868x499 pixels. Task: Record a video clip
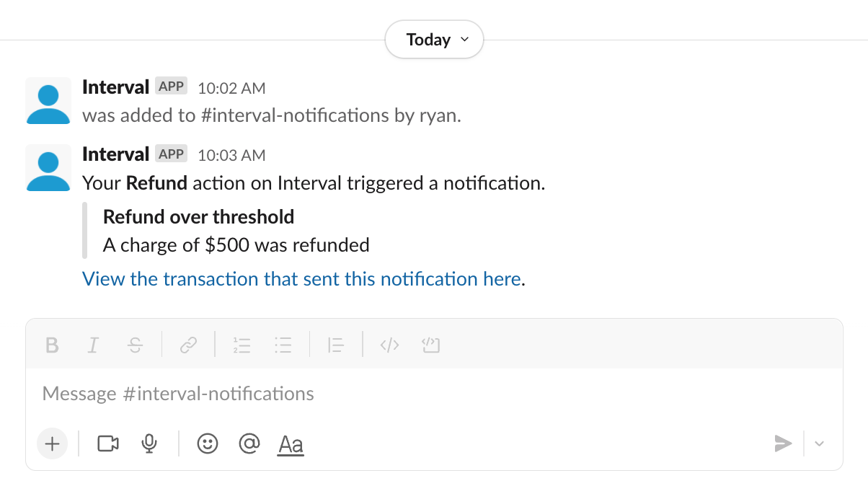tap(108, 443)
